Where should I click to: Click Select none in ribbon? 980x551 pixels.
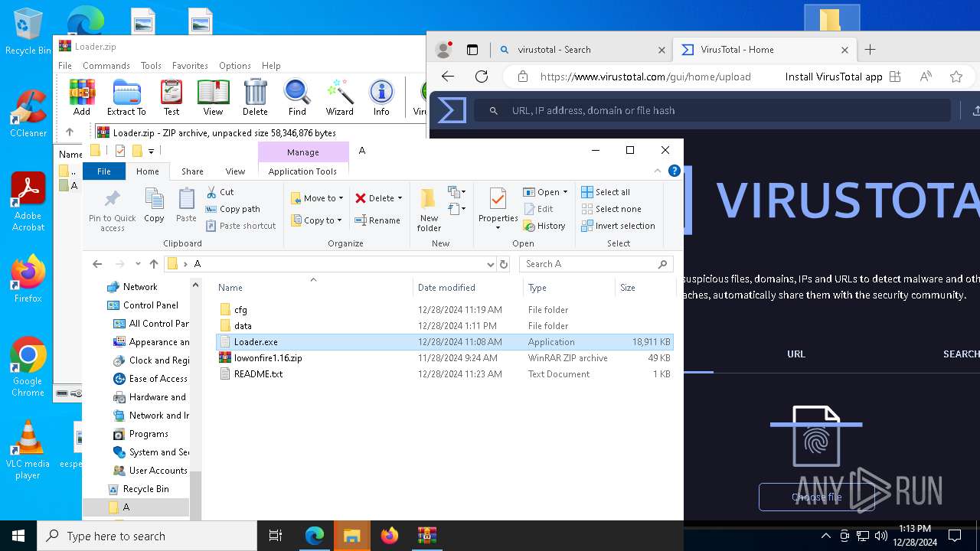pos(611,209)
